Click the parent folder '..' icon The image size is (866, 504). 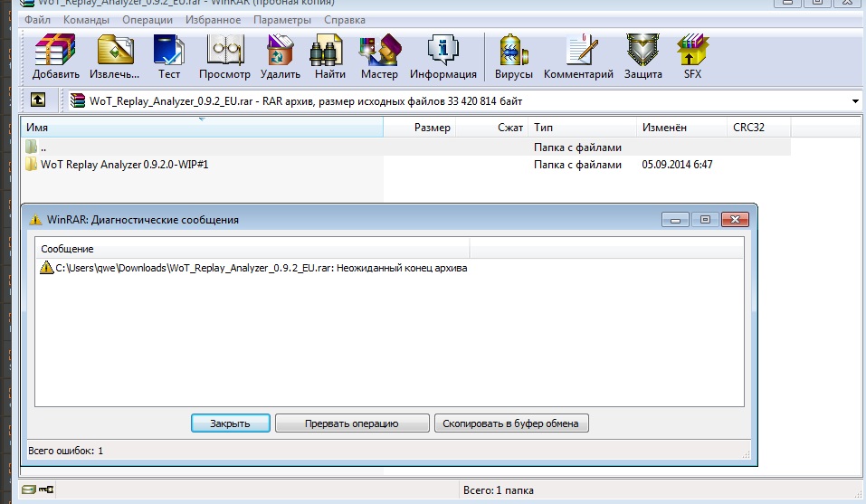(x=31, y=147)
